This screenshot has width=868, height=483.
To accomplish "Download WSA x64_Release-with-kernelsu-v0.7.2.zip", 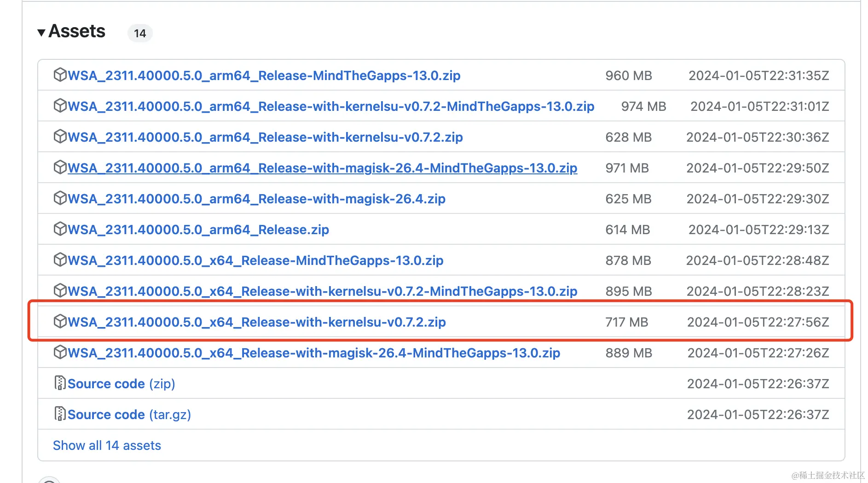I will click(x=257, y=322).
